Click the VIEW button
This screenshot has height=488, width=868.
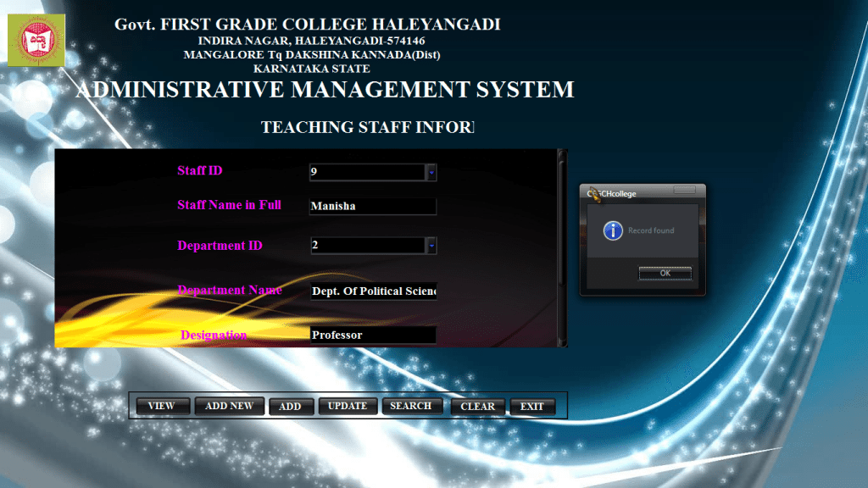[x=162, y=406]
